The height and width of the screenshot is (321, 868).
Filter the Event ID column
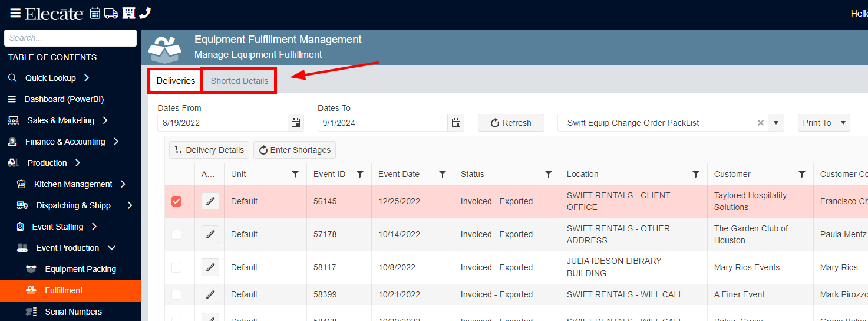pos(360,174)
